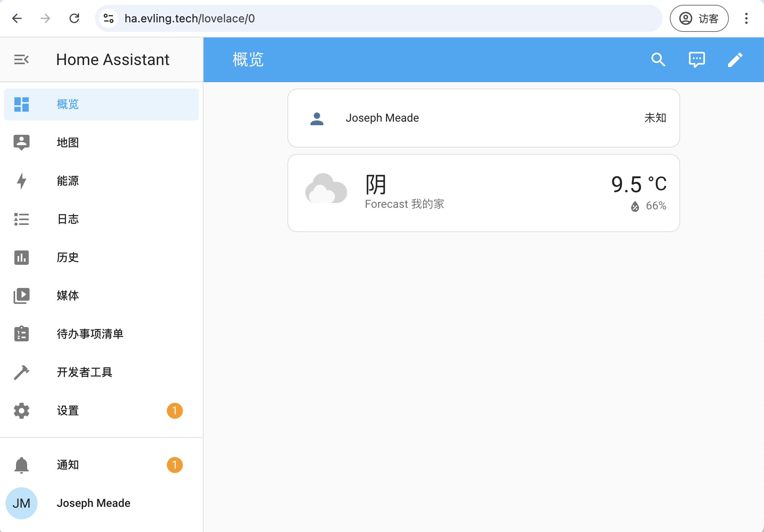Click the Home Assistant sidebar title
Image resolution: width=764 pixels, height=532 pixels.
tap(113, 60)
